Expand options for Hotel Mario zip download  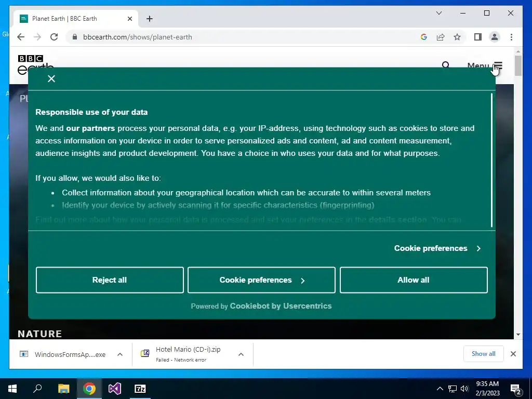pos(241,354)
